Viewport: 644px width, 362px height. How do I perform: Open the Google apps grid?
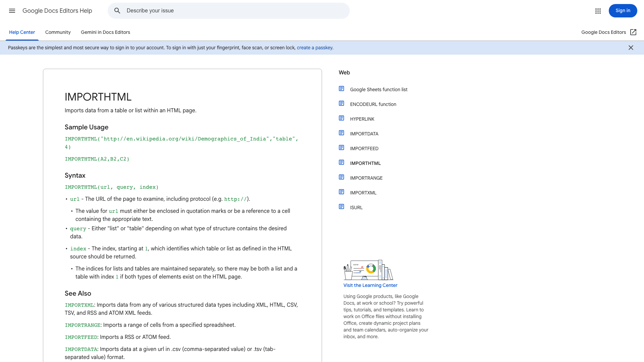coord(598,11)
